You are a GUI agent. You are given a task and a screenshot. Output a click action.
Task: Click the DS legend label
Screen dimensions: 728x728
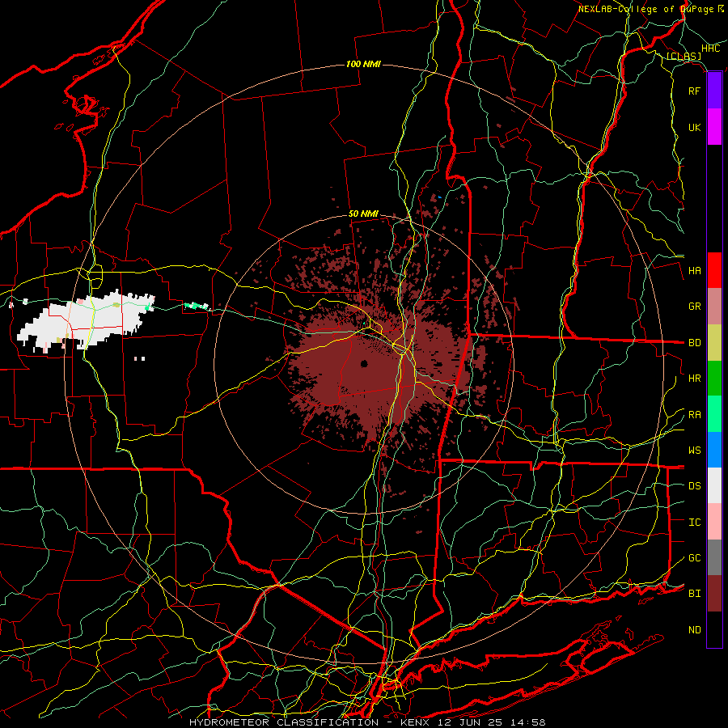click(x=695, y=486)
